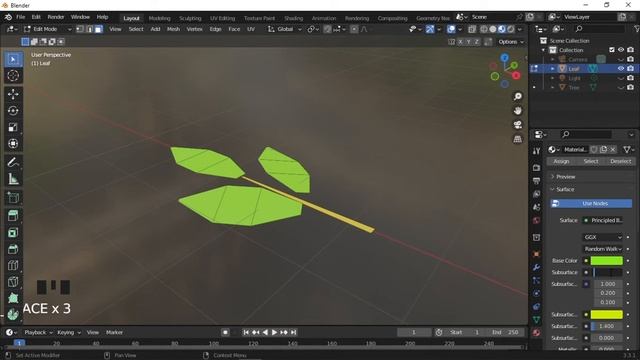This screenshot has height=360, width=640.
Task: Select the Loop Cut tool
Action: (13, 265)
